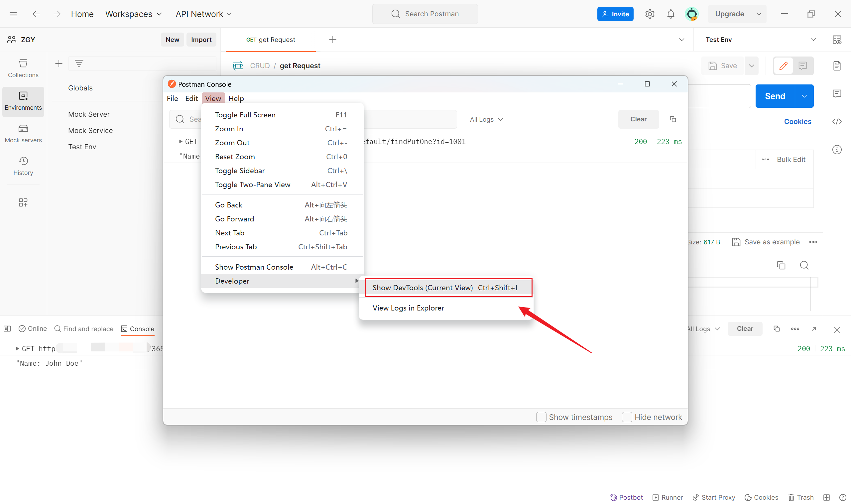Expand the GET log entry in bottom console
851x504 pixels.
click(x=17, y=348)
